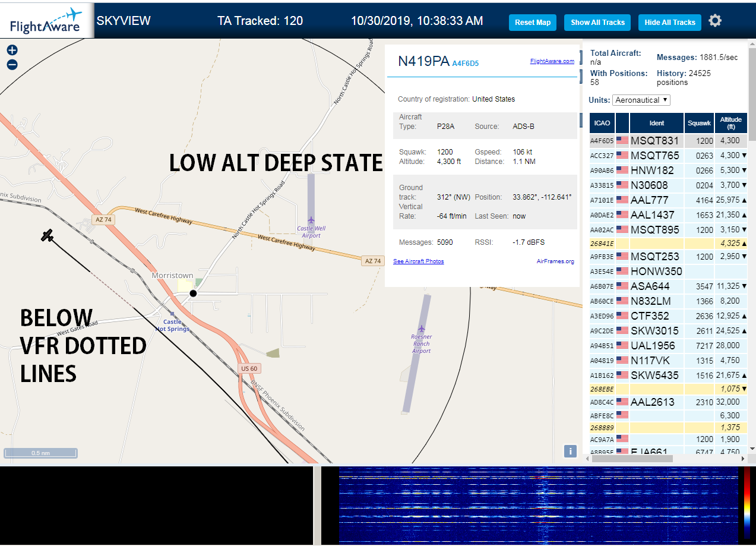Select the N832LM aircraft row
Screen dimensions: 756x546
pyautogui.click(x=669, y=301)
